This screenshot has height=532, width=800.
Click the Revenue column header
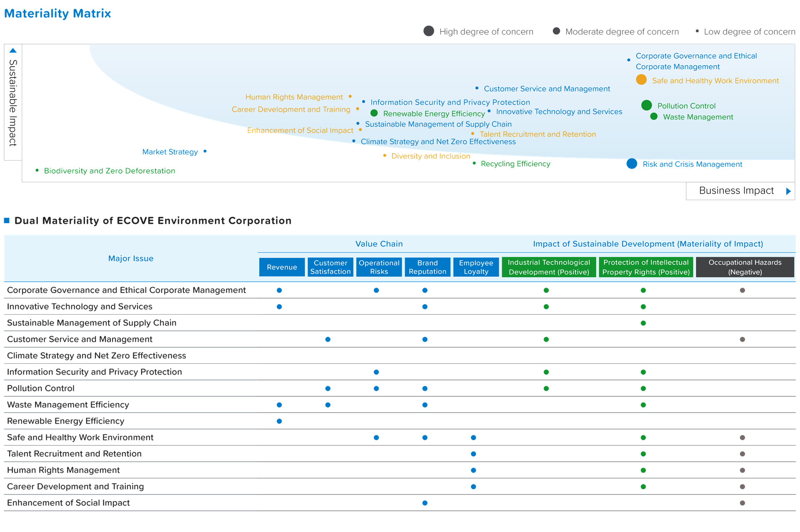282,267
